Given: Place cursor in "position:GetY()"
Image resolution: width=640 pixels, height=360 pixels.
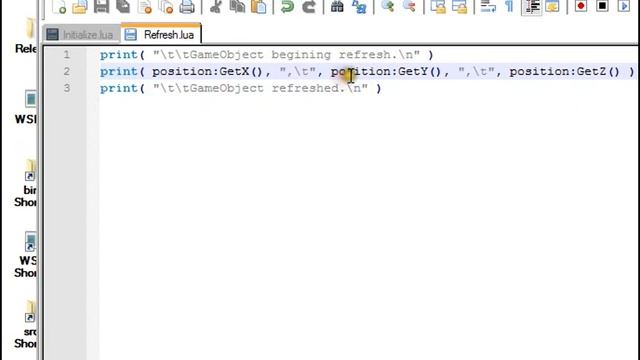Looking at the screenshot, I should (386, 71).
